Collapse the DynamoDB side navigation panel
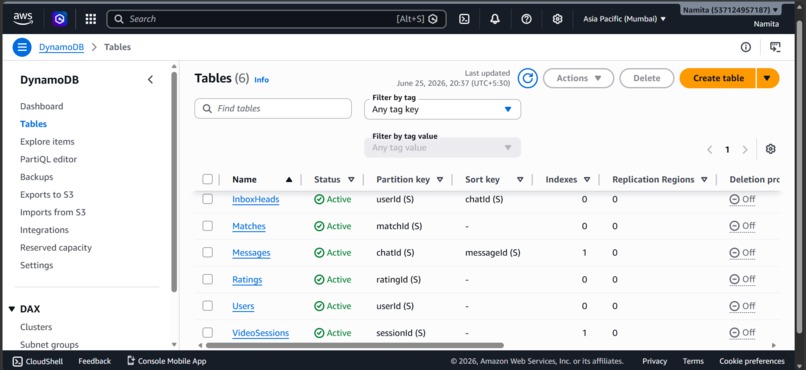This screenshot has width=806, height=370. pos(150,80)
